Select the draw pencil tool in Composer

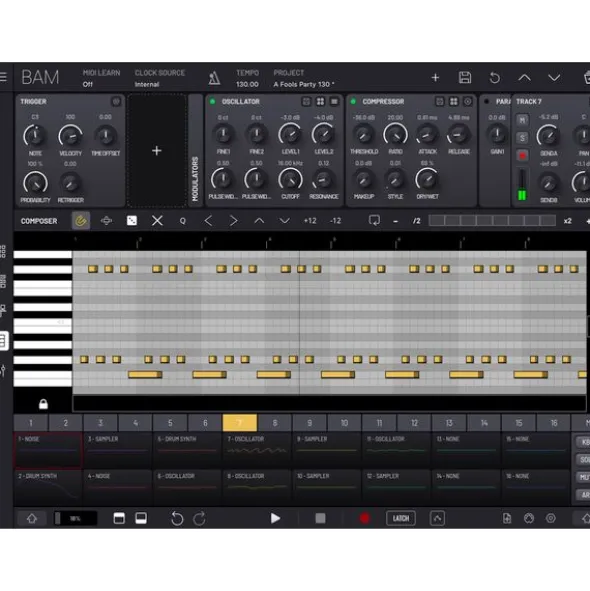coord(81,221)
